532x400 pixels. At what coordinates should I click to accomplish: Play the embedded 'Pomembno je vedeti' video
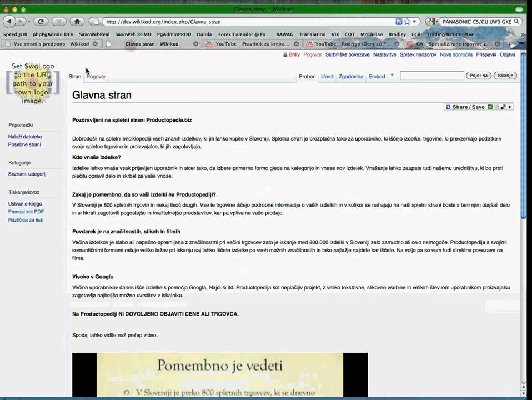coord(220,375)
